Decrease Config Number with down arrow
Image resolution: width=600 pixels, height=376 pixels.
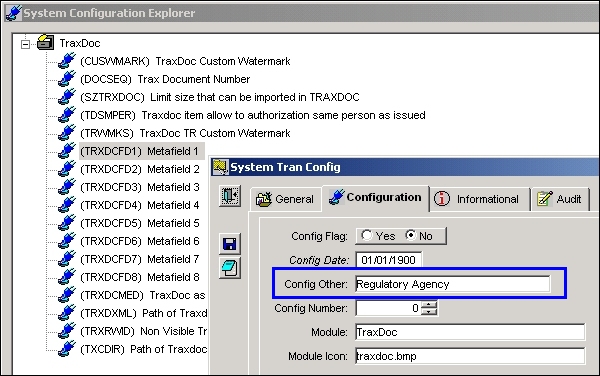429,312
